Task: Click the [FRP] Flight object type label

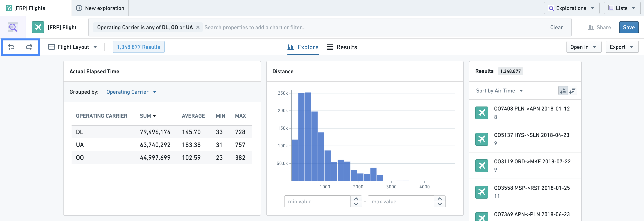Action: click(x=62, y=27)
